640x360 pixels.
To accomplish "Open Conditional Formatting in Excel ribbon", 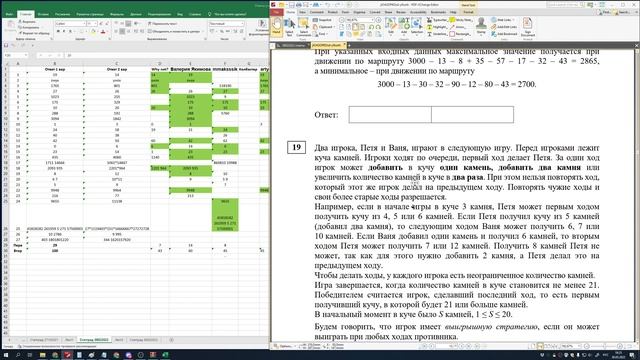I will pyautogui.click(x=262, y=28).
